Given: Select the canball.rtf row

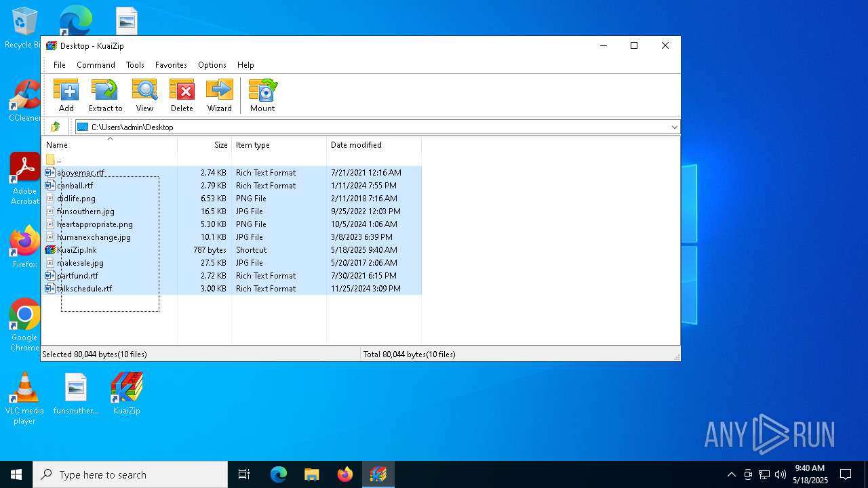Looking at the screenshot, I should [232, 186].
